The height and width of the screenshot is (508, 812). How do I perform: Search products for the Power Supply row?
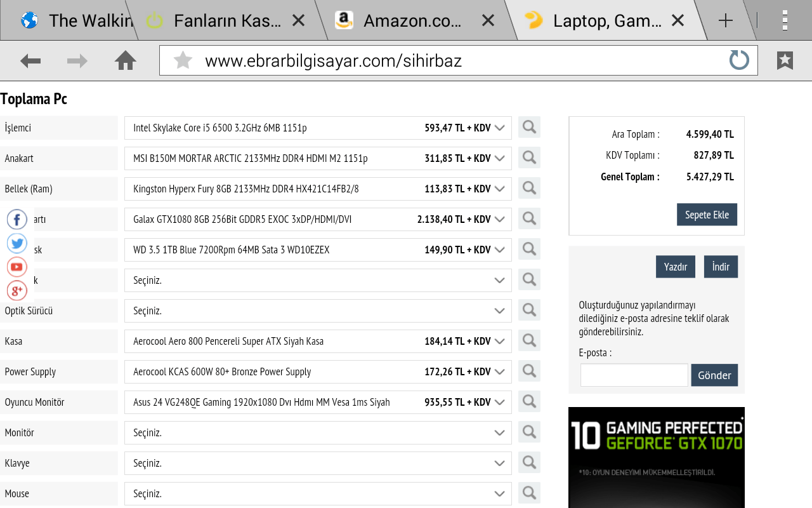pos(529,371)
